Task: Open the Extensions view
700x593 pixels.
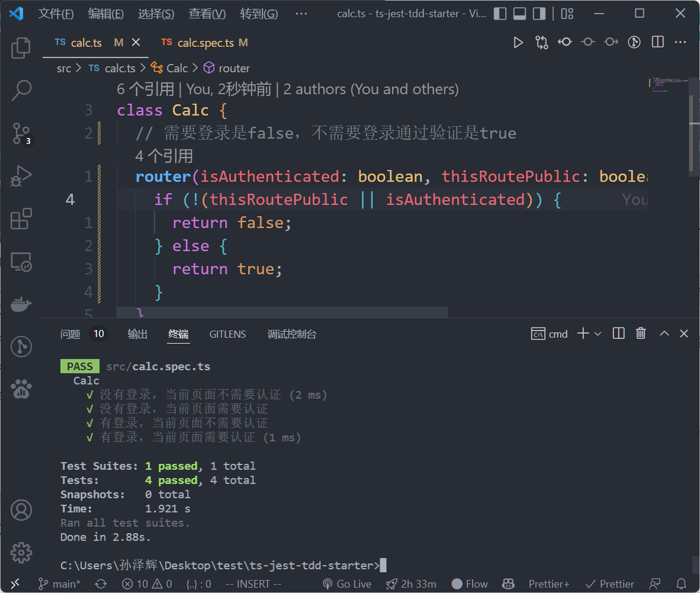Action: [21, 219]
